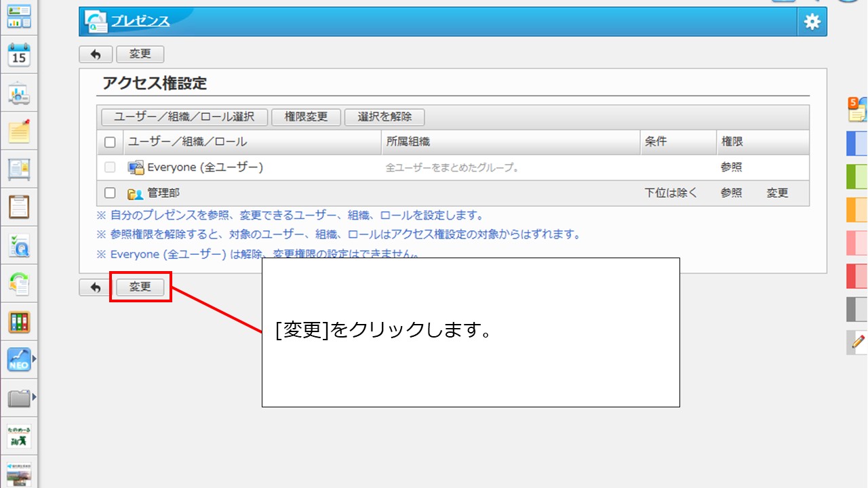Click the Everyone (全ユーザー) row name
Screen dimensions: 868x488
click(205, 167)
